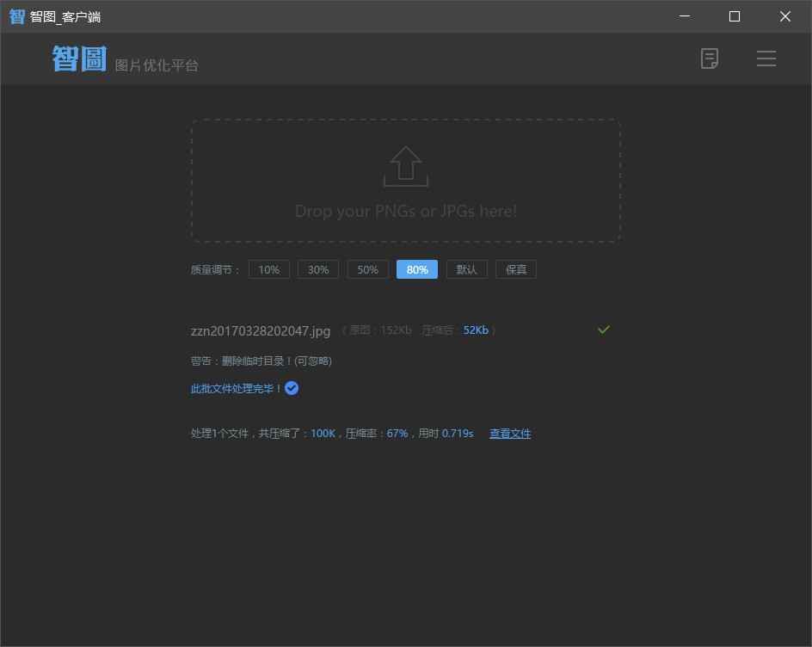812x647 pixels.
Task: Click the 质量调节 label
Action: coord(214,269)
